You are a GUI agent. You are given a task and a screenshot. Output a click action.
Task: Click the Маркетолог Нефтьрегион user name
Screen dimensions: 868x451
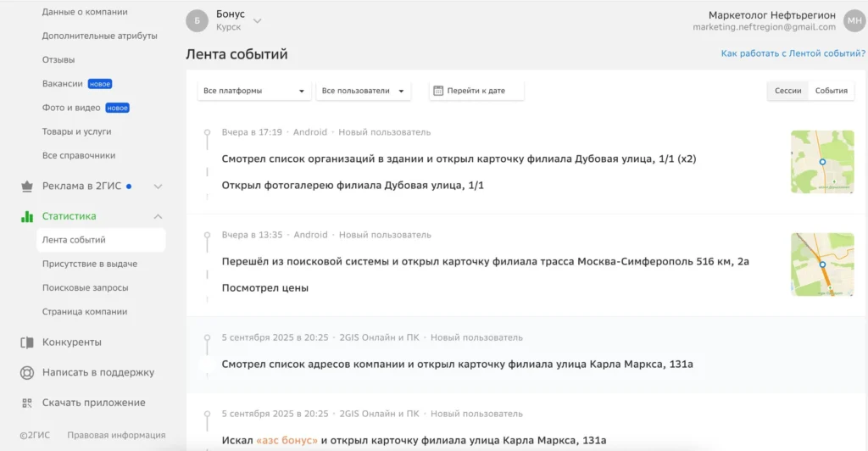[771, 15]
